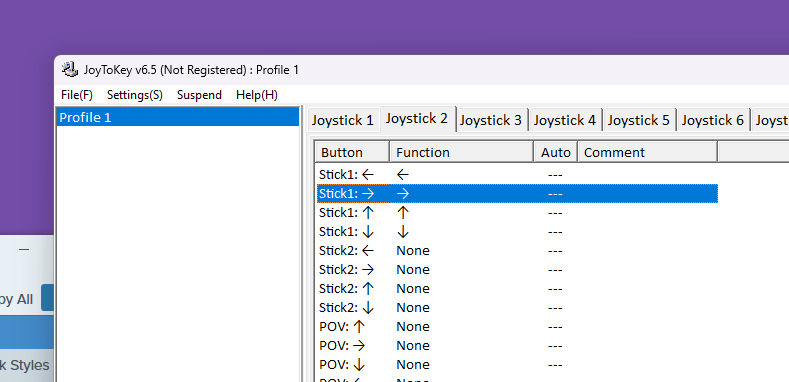The image size is (789, 382).
Task: Switch to the Joystick 2 tab
Action: pos(417,119)
